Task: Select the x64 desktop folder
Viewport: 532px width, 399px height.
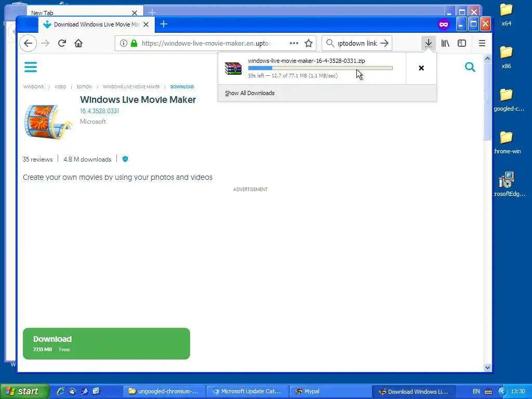Action: pos(506,15)
